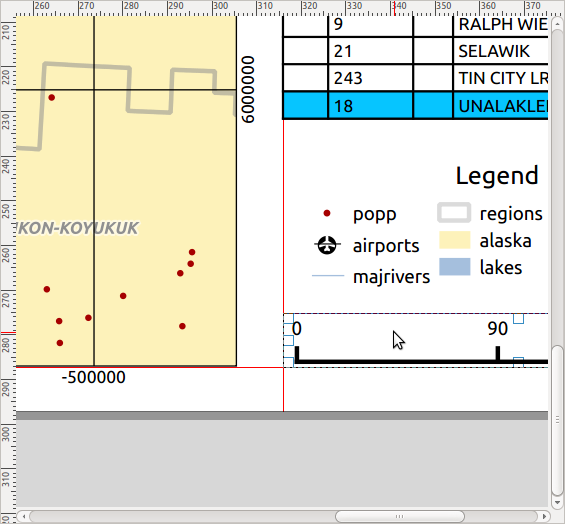Screen dimensions: 565x524
Task: Select the Legend title text
Action: [x=497, y=176]
